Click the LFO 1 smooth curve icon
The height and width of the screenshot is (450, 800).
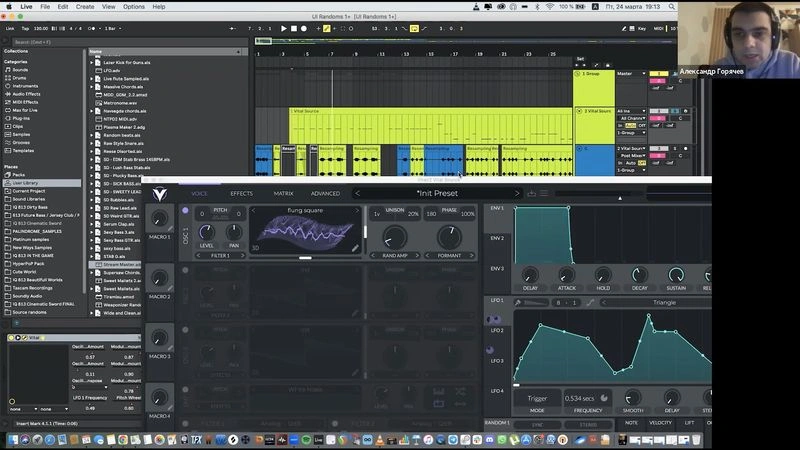tap(590, 303)
